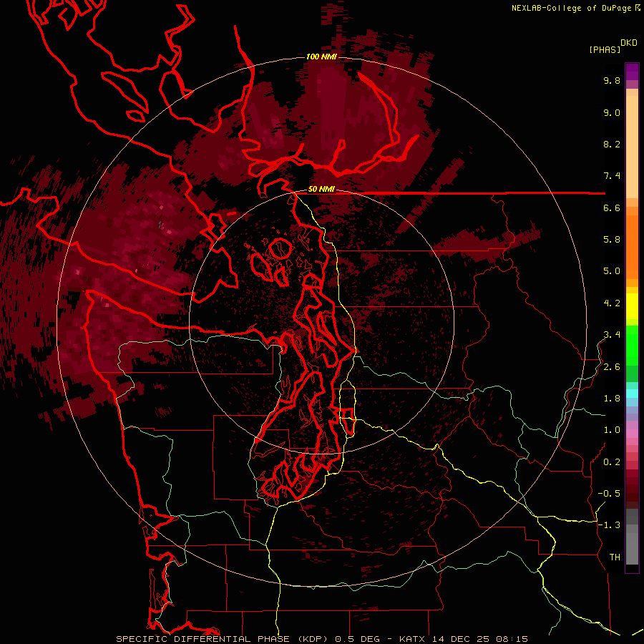
Task: Click the DKD legend title
Action: [x=629, y=43]
